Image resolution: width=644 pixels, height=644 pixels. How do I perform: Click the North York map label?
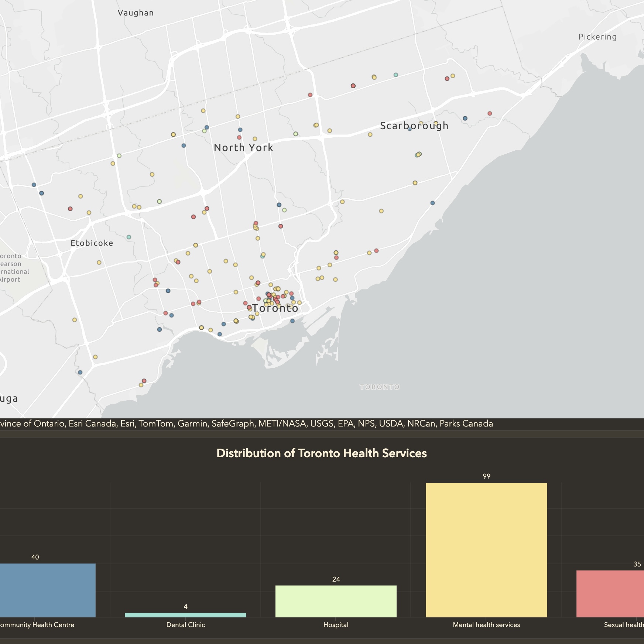pos(243,148)
